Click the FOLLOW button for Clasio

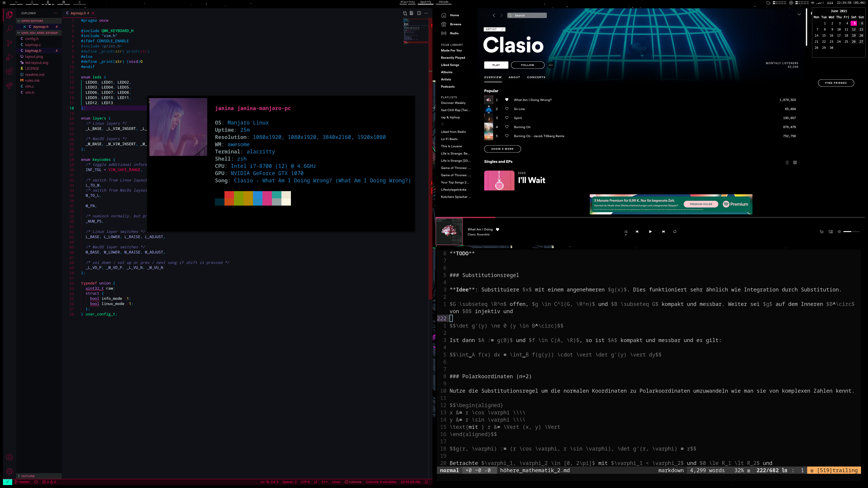click(x=527, y=65)
